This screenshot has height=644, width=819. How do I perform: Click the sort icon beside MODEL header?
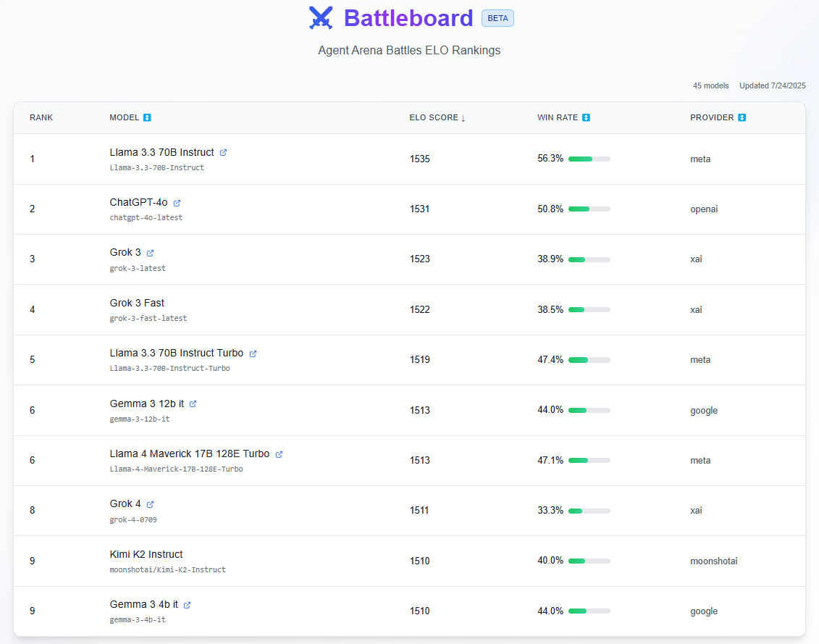point(147,117)
